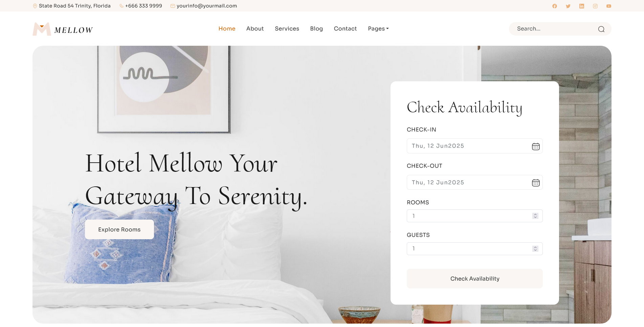Open the check-out calendar icon
This screenshot has width=644, height=327.
pos(535,183)
